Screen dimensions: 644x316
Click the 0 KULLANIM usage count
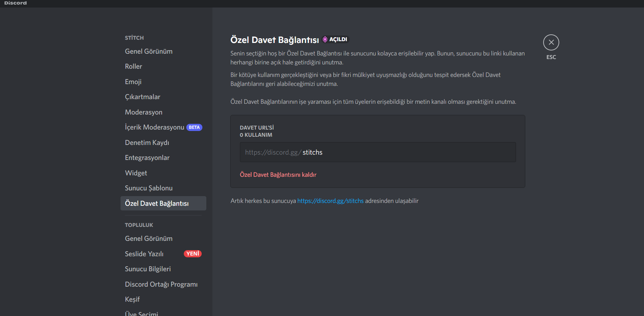point(256,135)
